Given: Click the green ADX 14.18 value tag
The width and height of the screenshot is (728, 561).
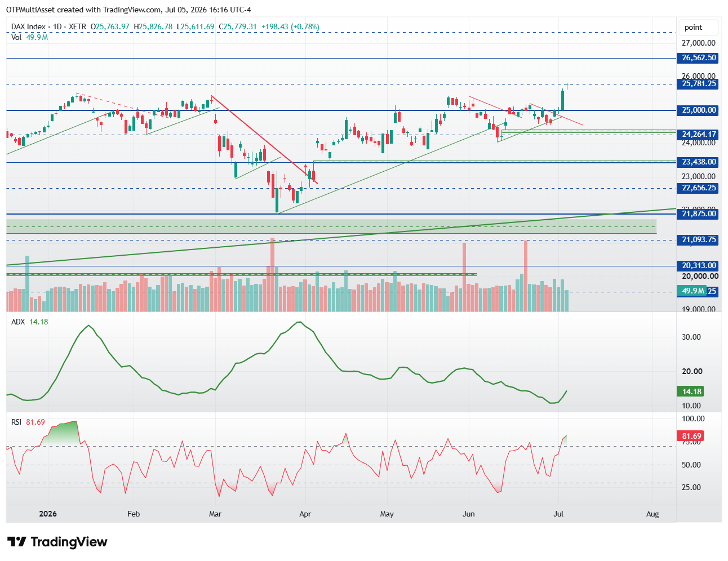Looking at the screenshot, I should click(690, 391).
